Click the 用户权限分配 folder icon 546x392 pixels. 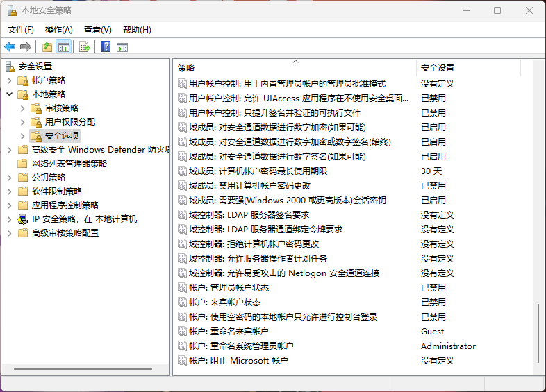click(x=36, y=122)
